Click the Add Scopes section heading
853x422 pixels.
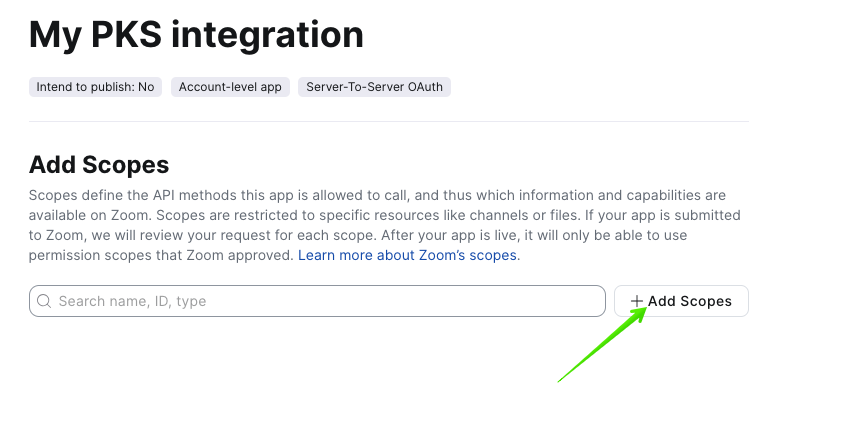(x=99, y=165)
